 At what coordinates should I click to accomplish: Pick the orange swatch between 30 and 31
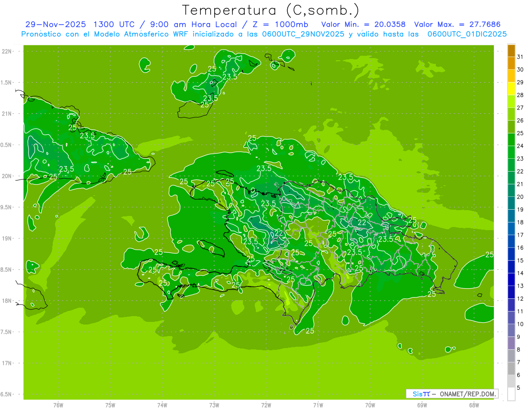coord(511,63)
